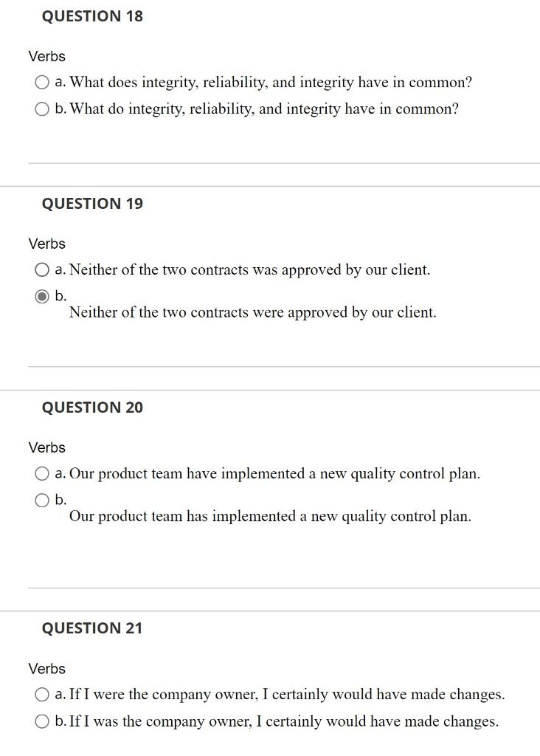Click the QUESTION 18 heading
This screenshot has height=756, width=540.
(x=92, y=16)
